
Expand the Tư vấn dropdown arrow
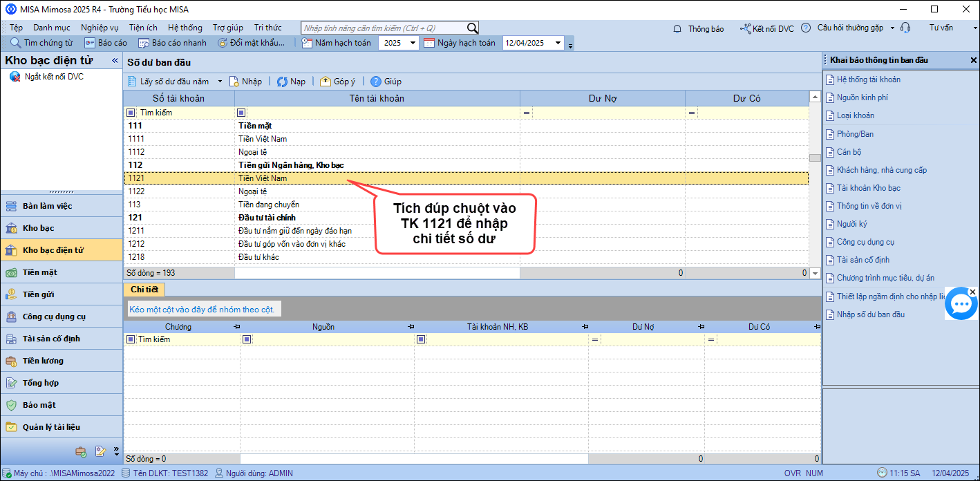point(975,28)
